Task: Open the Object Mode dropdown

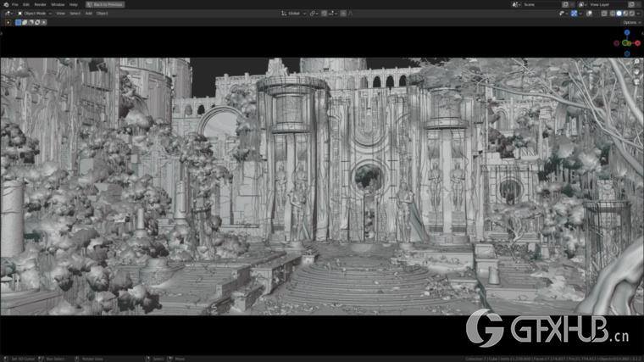Action: click(x=35, y=14)
